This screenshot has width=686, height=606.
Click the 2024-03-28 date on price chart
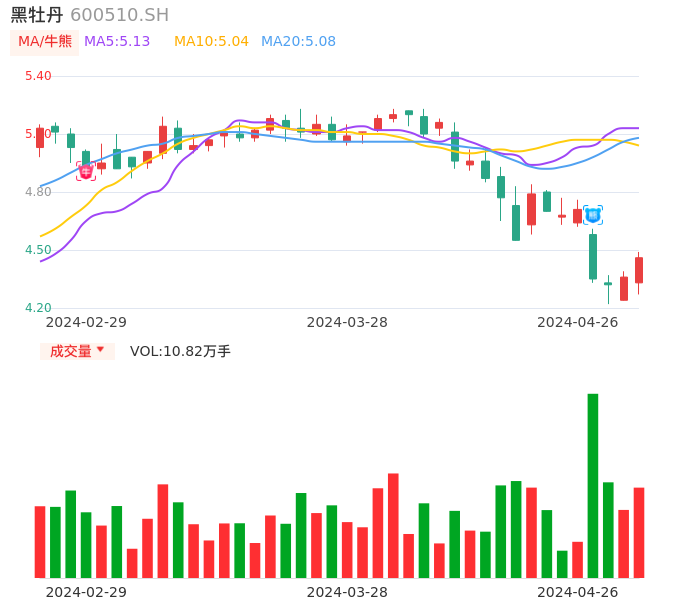pos(347,322)
